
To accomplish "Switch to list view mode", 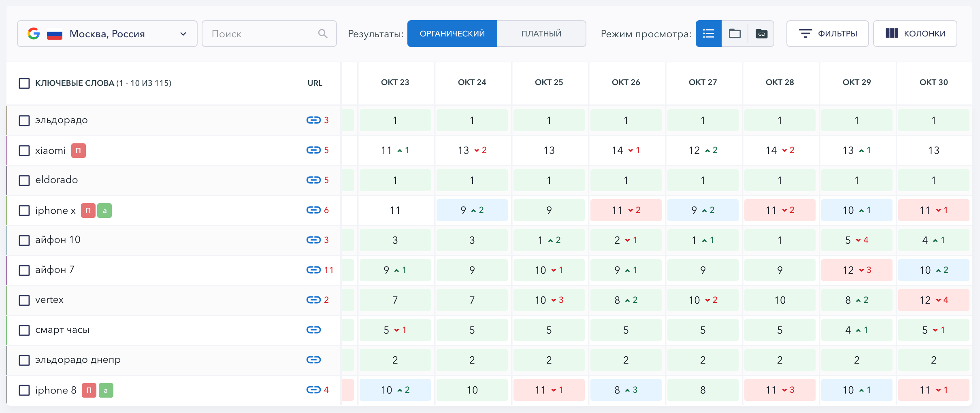I will click(709, 34).
